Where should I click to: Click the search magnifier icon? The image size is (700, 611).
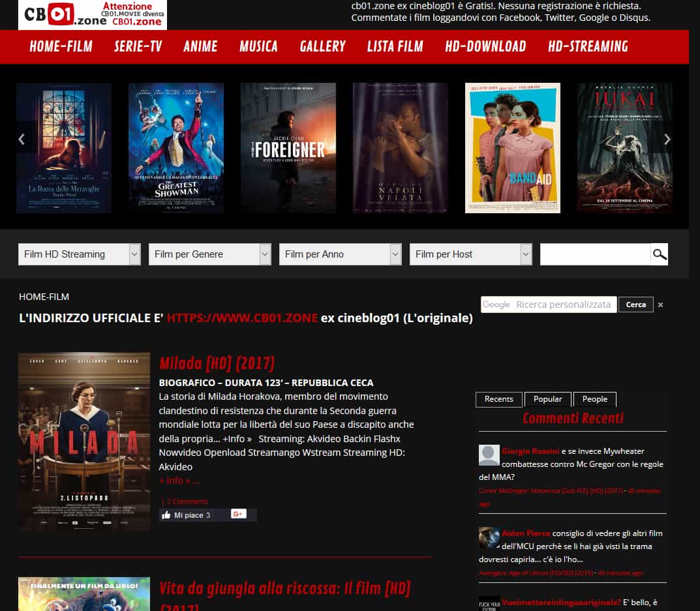point(660,254)
